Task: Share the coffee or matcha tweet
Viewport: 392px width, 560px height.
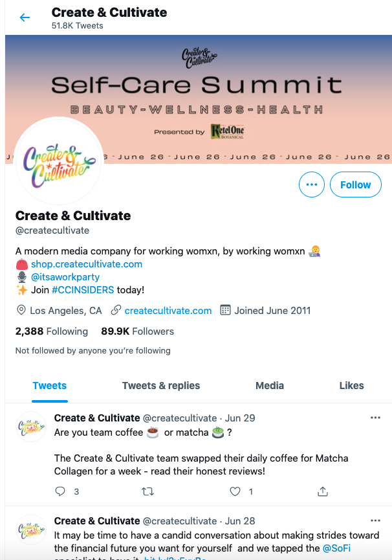Action: (x=323, y=492)
